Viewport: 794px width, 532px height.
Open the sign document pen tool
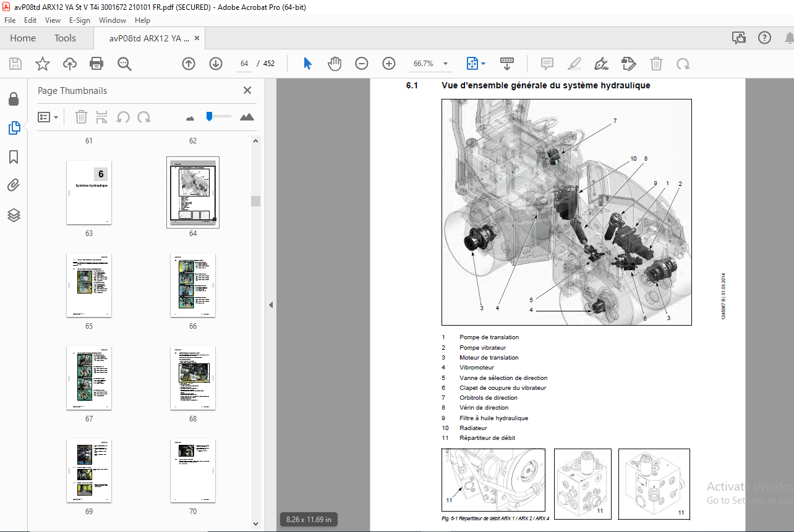coord(601,64)
